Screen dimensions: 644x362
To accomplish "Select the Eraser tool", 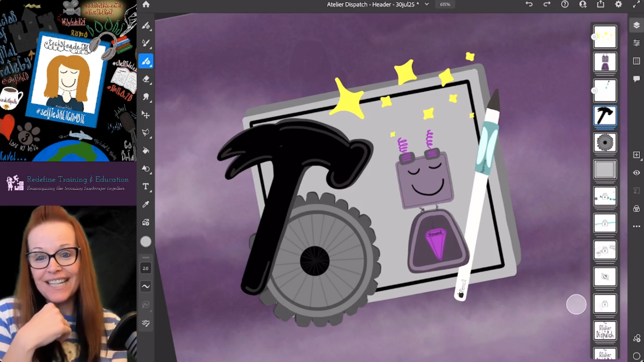I will (146, 79).
